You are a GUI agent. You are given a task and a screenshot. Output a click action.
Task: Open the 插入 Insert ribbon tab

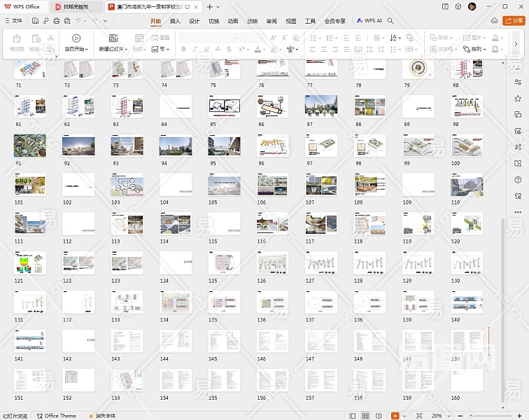(175, 21)
